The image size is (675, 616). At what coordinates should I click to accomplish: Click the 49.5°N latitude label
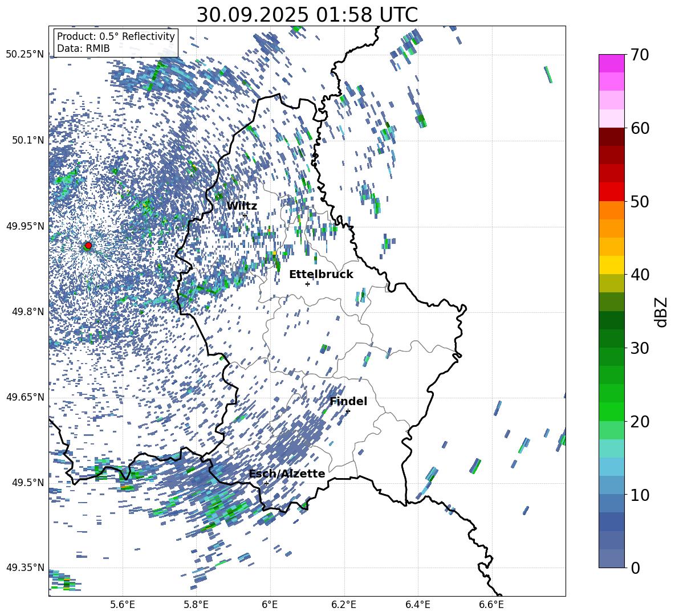(x=28, y=482)
